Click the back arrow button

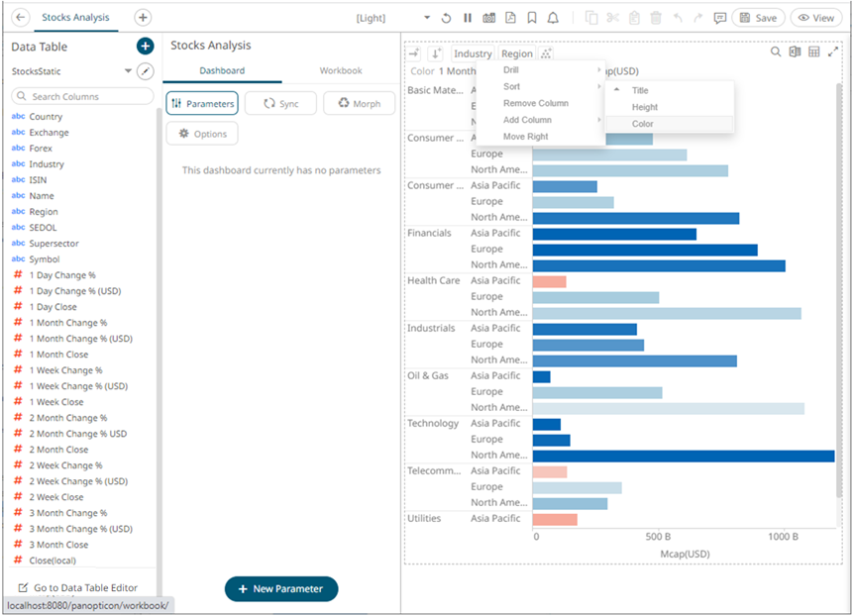(x=20, y=18)
